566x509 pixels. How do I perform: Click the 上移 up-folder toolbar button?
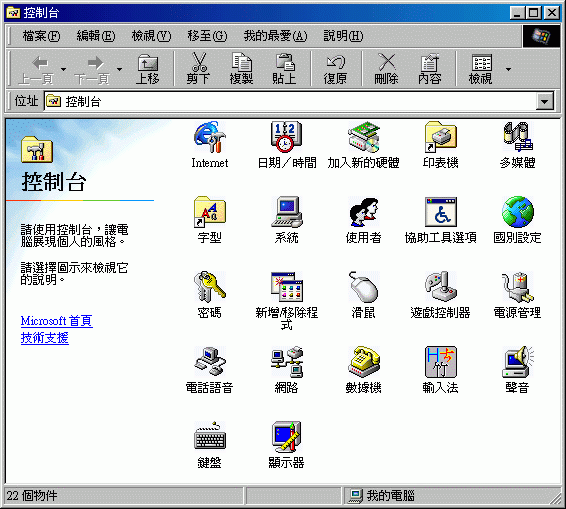tap(147, 69)
